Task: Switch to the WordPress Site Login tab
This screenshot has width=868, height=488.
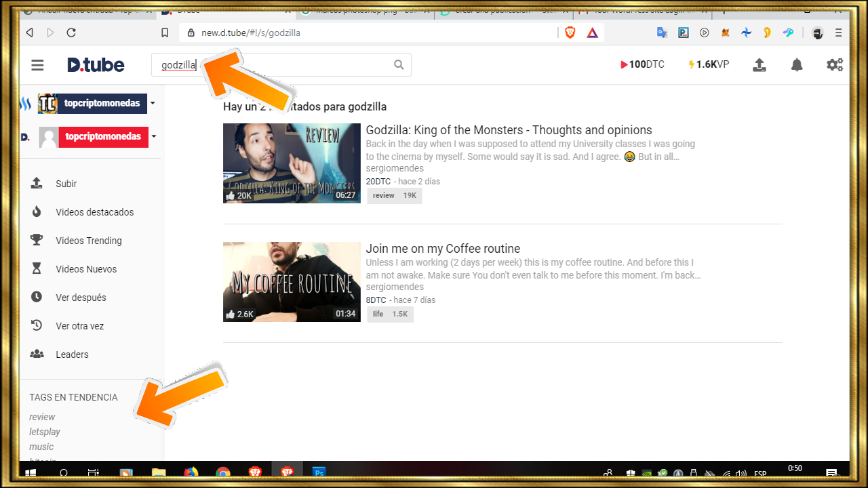Action: [x=642, y=12]
